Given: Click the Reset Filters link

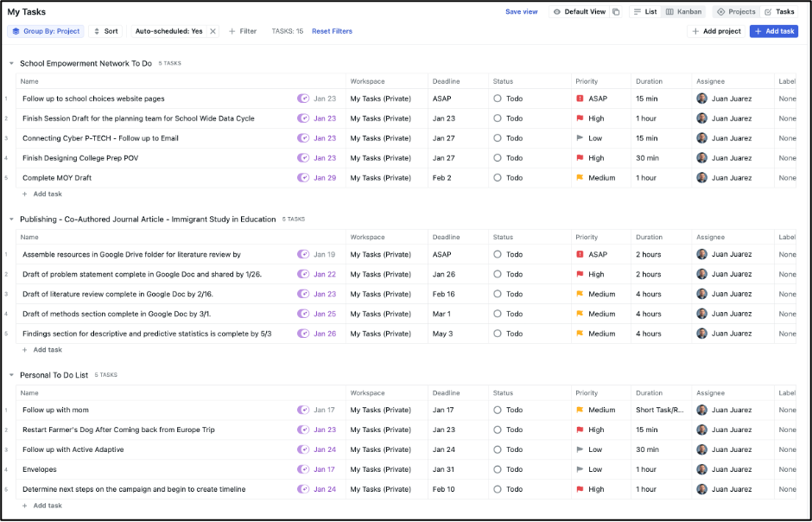Looking at the screenshot, I should point(332,31).
